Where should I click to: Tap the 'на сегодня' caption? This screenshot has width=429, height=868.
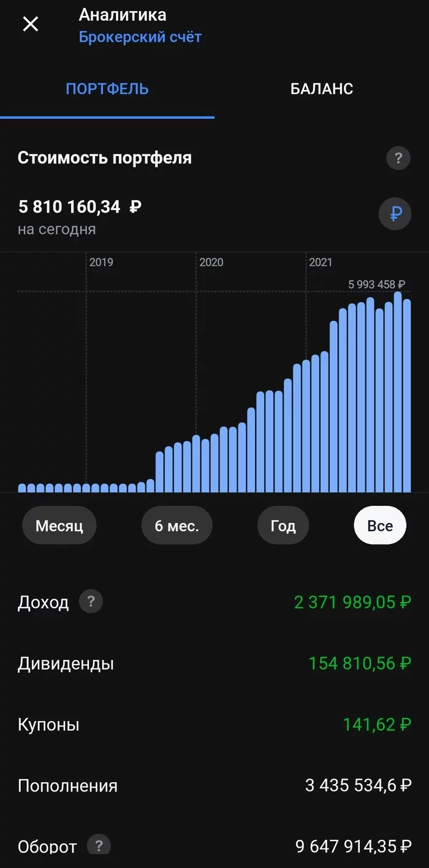pyautogui.click(x=56, y=230)
